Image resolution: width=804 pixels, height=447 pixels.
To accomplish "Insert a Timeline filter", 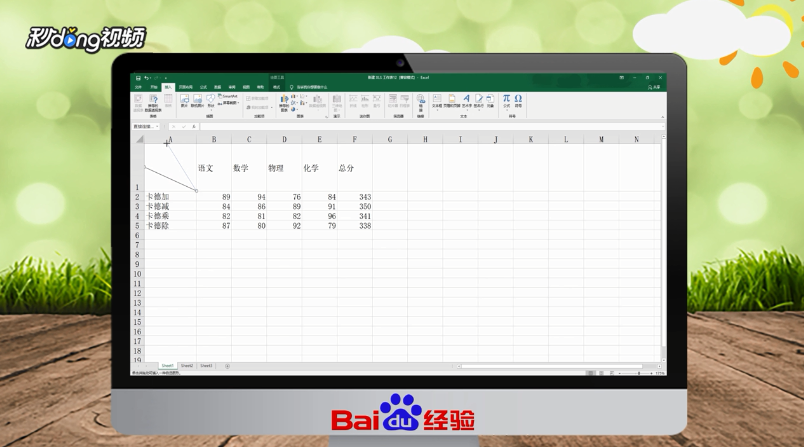I will click(405, 101).
